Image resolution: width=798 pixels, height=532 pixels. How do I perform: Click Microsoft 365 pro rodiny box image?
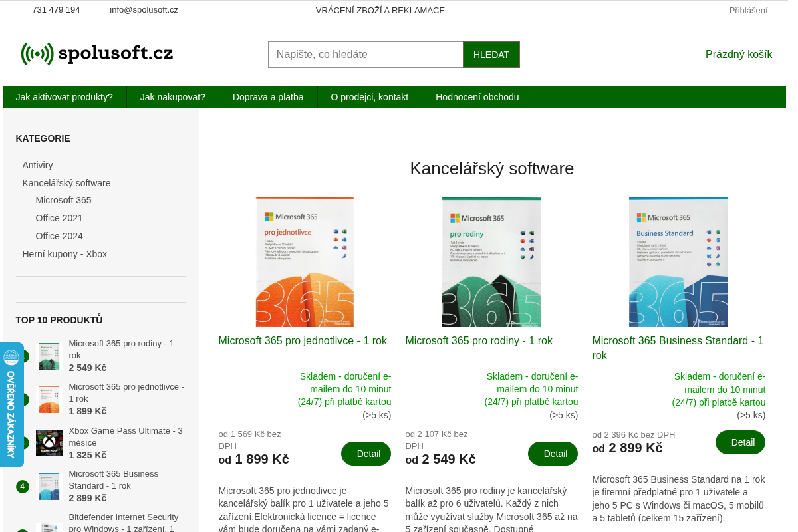click(491, 262)
